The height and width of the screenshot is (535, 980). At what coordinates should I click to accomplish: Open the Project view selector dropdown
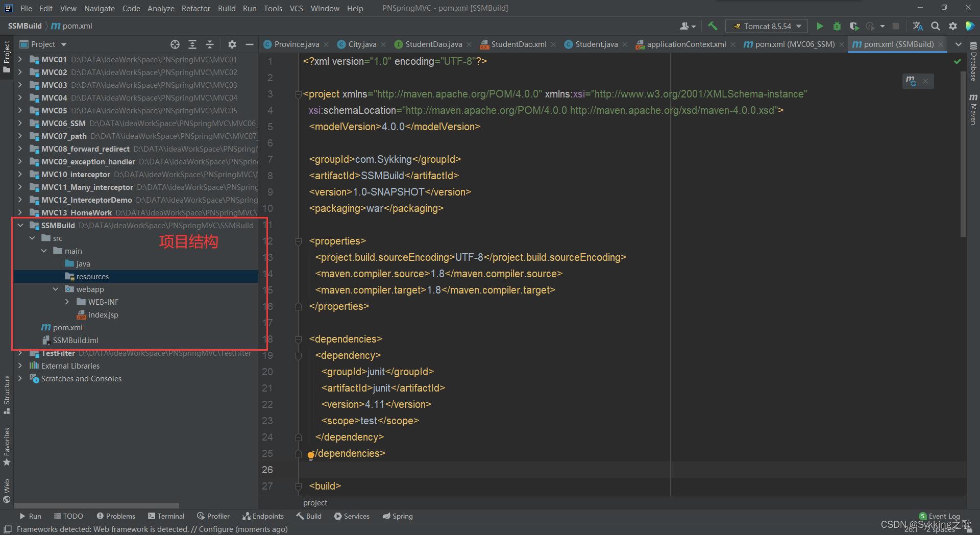coord(43,44)
